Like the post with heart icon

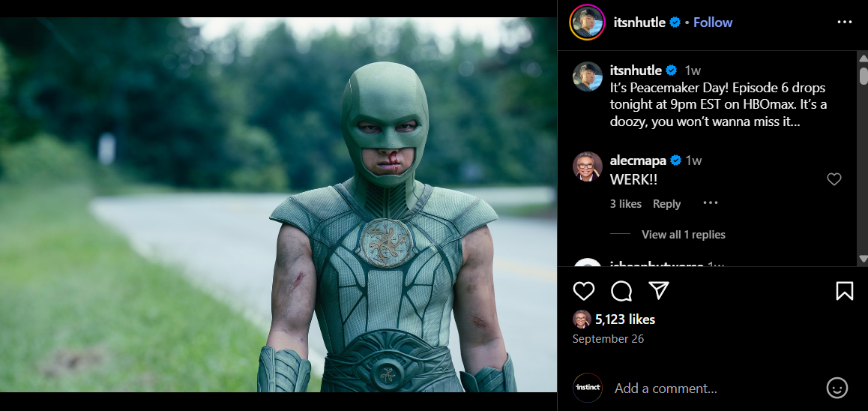(x=584, y=291)
